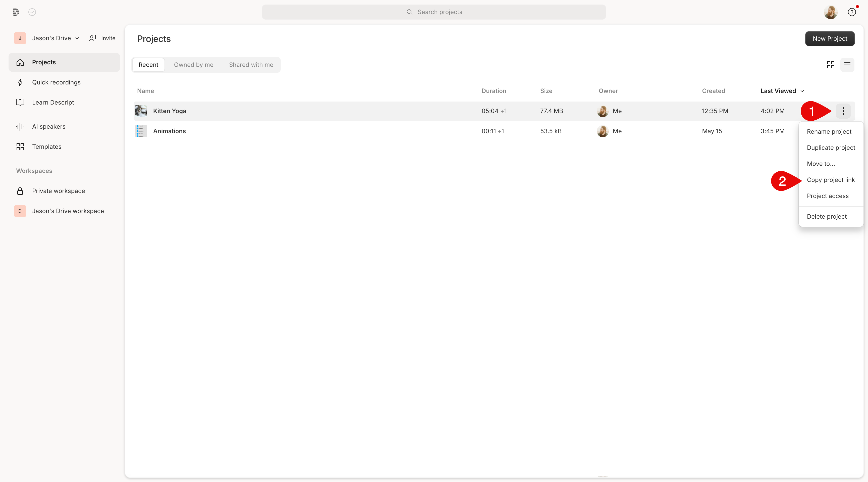The height and width of the screenshot is (482, 868).
Task: Choose Move to... from menu
Action: [831, 164]
